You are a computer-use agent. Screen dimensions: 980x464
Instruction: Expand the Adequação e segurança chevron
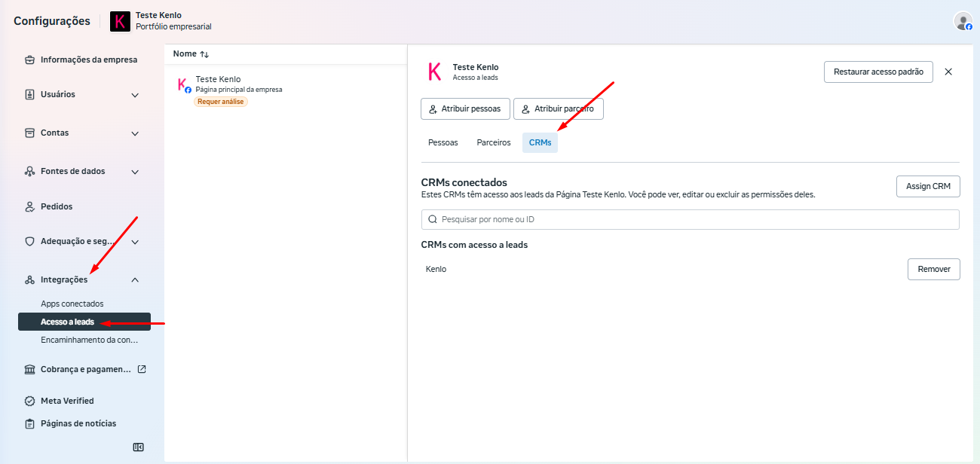tap(135, 243)
